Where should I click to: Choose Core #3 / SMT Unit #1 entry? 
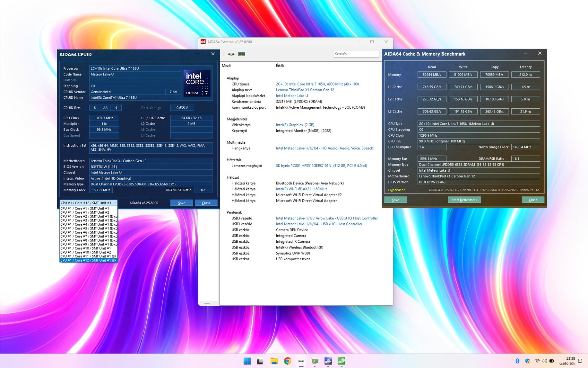[x=89, y=220]
